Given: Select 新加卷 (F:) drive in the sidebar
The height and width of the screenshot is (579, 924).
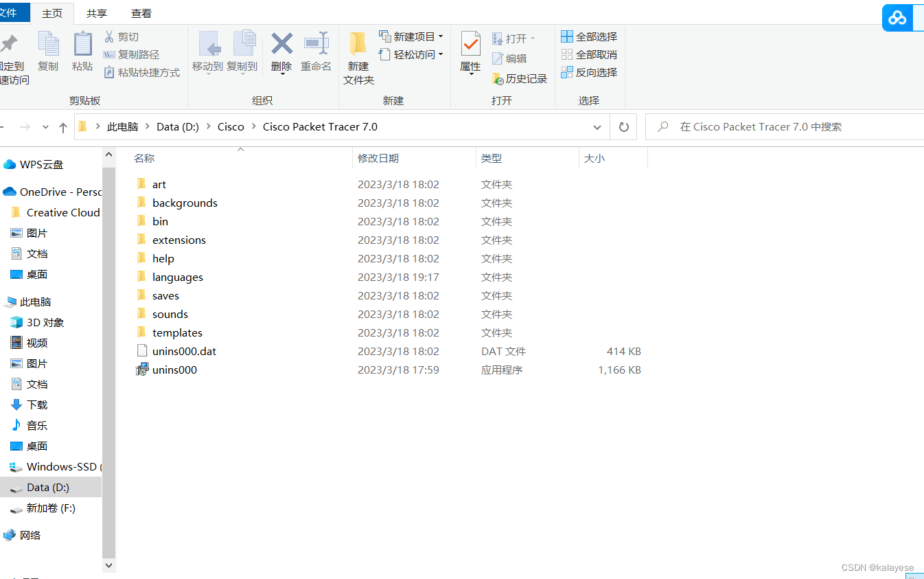Looking at the screenshot, I should [x=51, y=508].
